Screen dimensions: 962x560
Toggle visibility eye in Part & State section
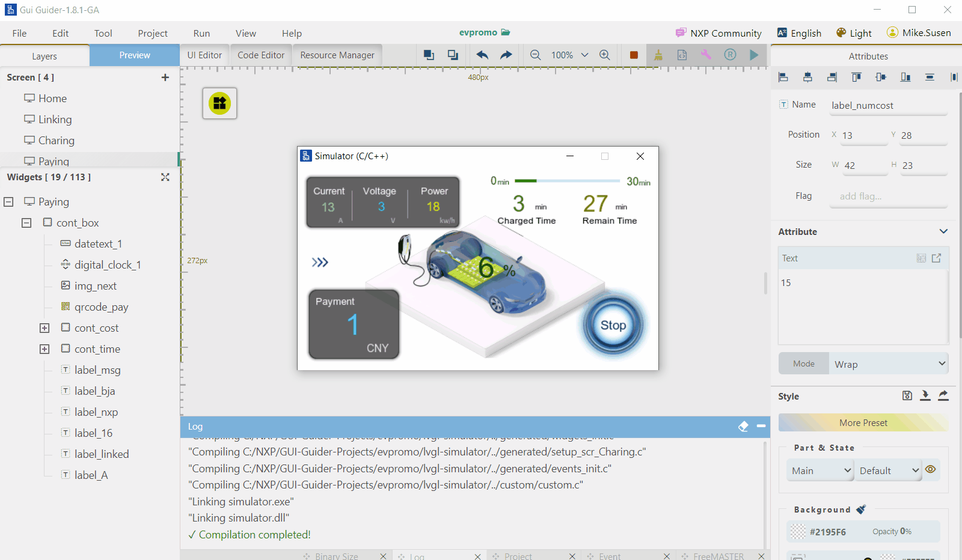tap(931, 470)
